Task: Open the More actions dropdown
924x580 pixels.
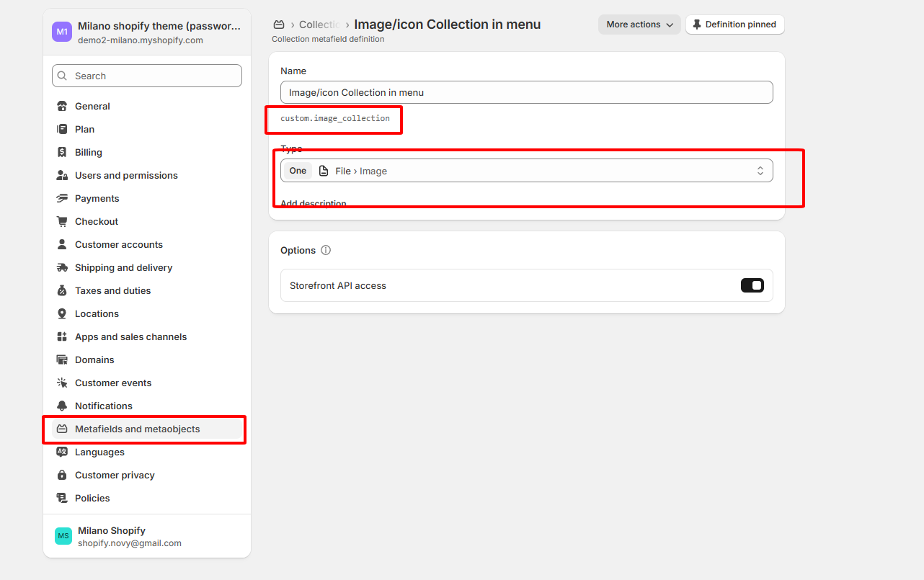Action: 639,24
